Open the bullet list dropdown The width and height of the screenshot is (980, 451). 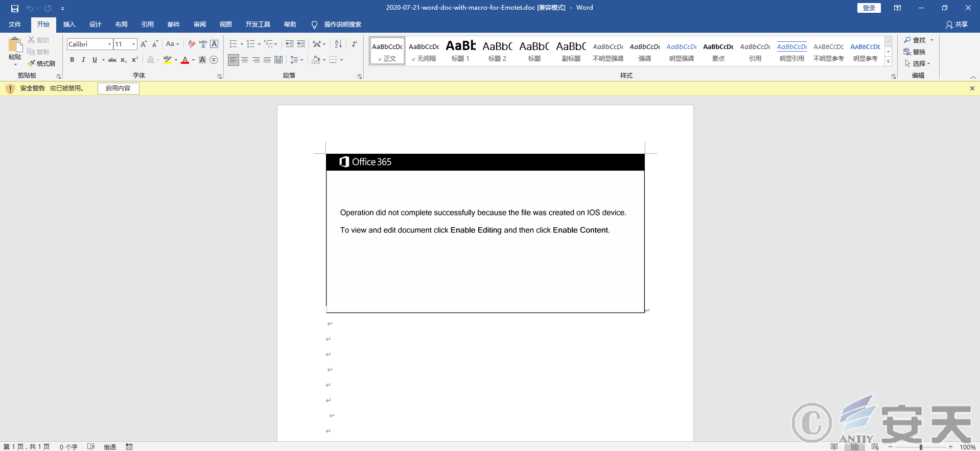pos(242,44)
